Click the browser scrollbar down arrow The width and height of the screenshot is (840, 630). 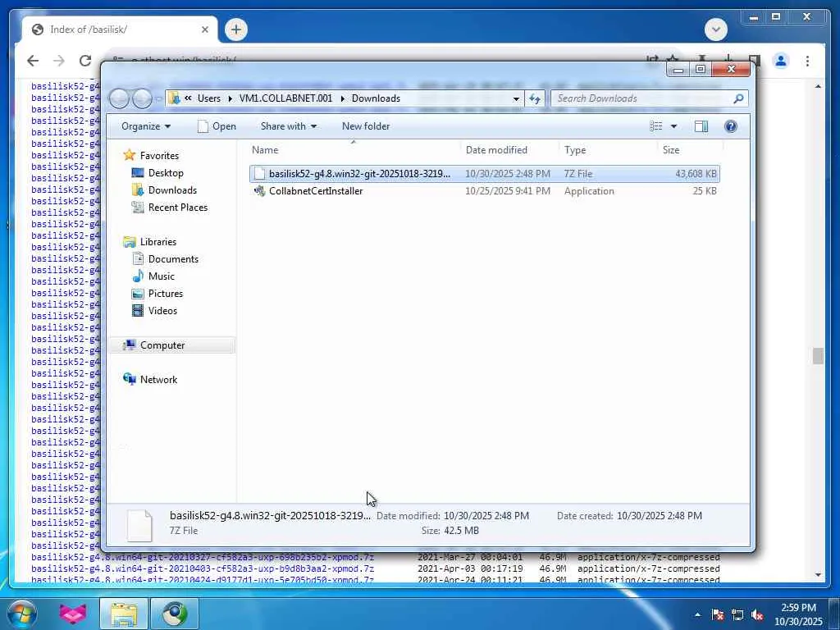coord(818,574)
